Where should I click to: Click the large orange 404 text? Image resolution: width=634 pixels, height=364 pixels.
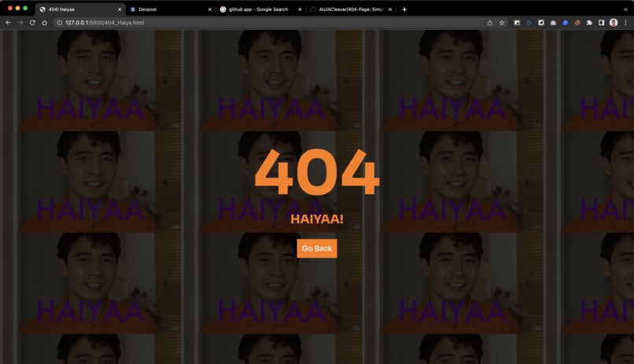pos(317,172)
